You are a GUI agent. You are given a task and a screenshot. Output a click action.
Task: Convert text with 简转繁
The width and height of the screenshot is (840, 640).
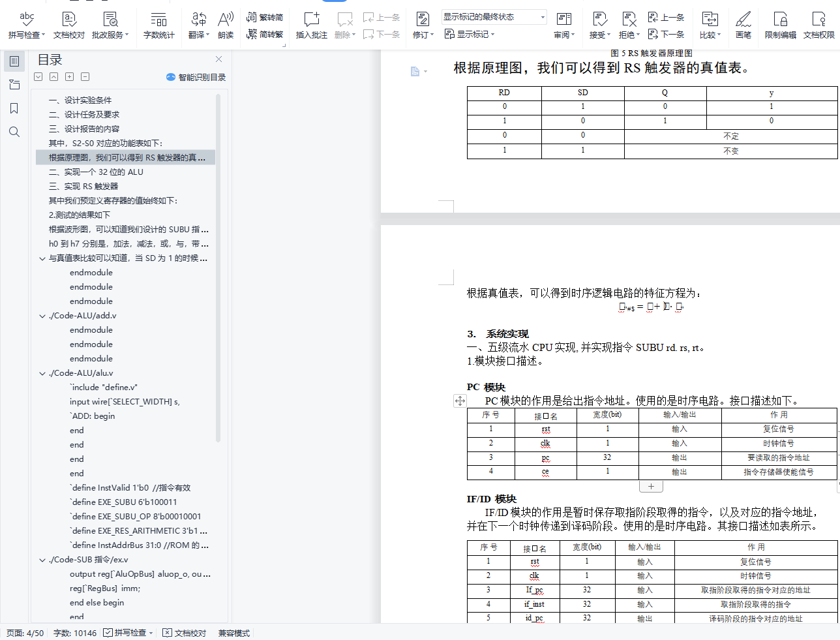coord(265,34)
